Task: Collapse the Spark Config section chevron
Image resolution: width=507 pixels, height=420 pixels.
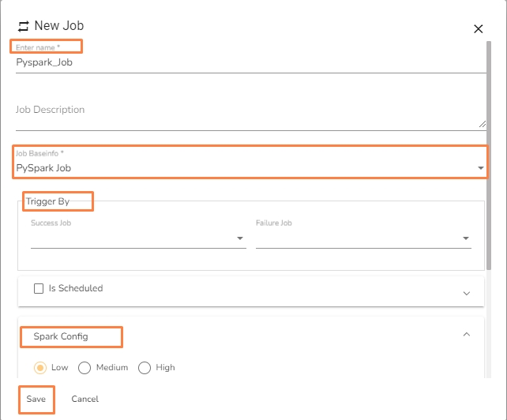Action: [466, 335]
